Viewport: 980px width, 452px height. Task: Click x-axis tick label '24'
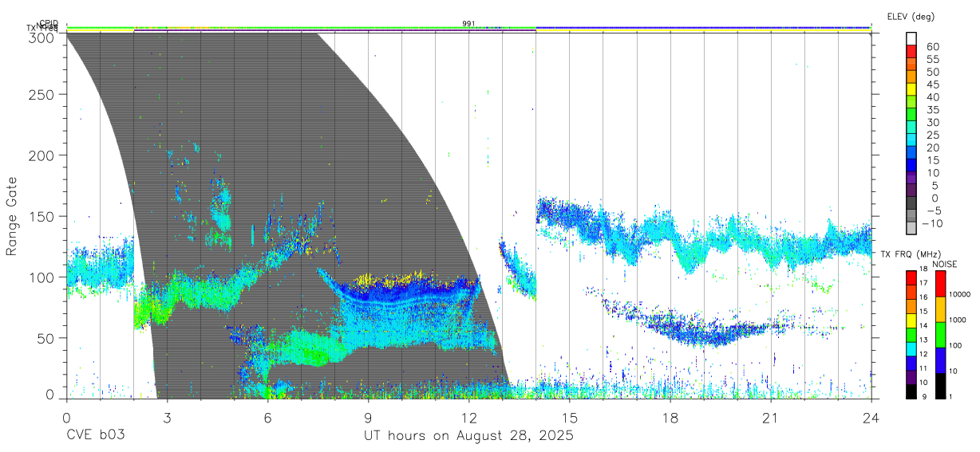[x=871, y=418]
